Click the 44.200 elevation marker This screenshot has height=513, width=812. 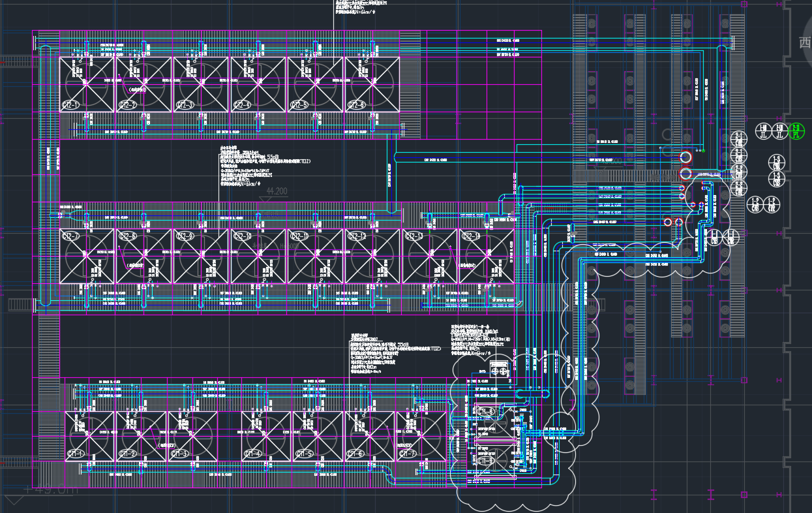277,191
